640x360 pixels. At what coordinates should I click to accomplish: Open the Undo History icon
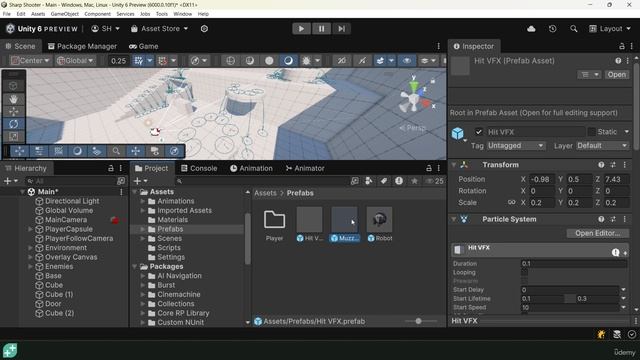point(552,29)
